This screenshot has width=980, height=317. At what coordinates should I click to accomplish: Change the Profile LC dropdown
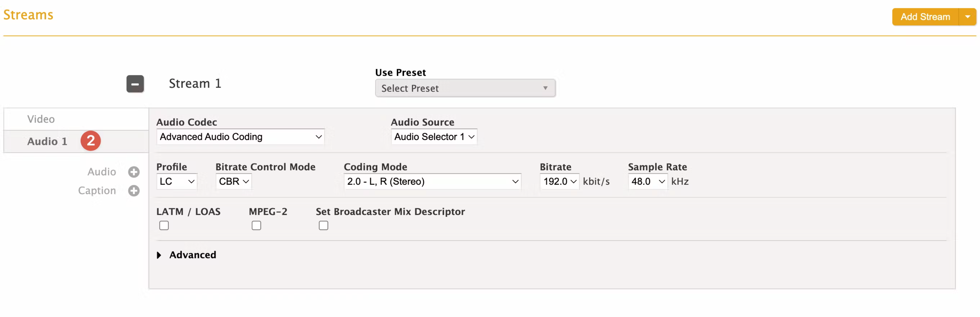pyautogui.click(x=177, y=182)
